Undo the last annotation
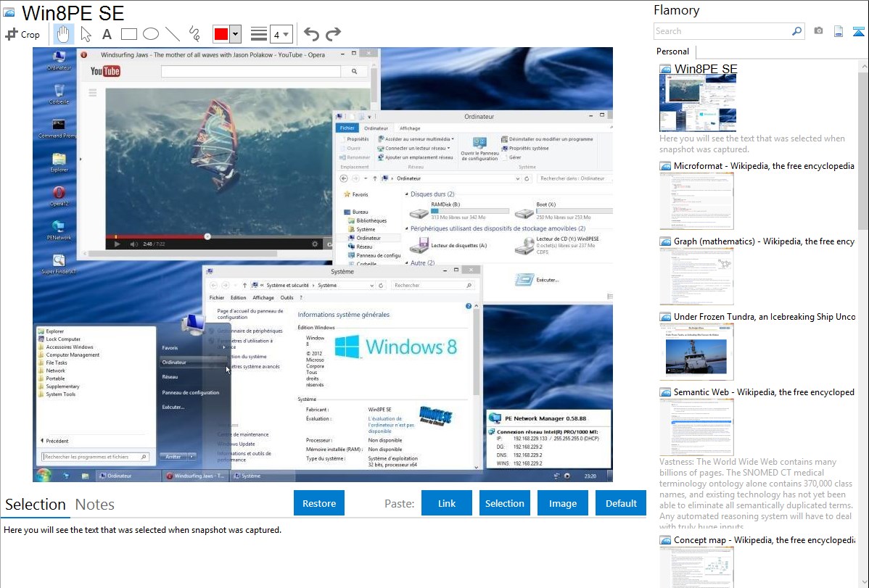This screenshot has width=869, height=588. pyautogui.click(x=311, y=34)
